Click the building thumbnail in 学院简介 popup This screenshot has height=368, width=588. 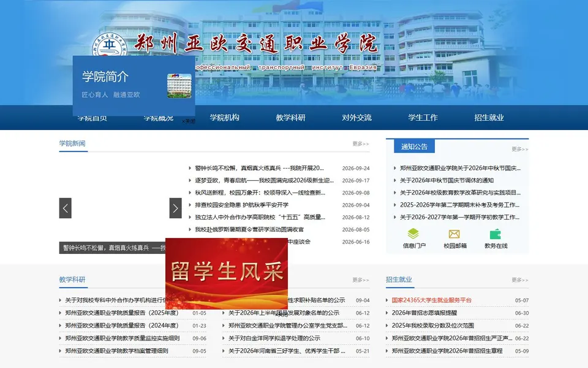179,86
